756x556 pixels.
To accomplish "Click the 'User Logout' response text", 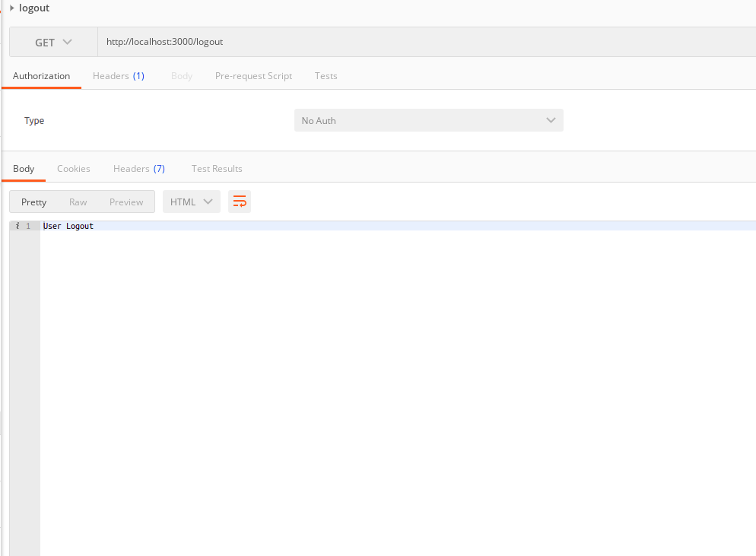I will pos(68,226).
